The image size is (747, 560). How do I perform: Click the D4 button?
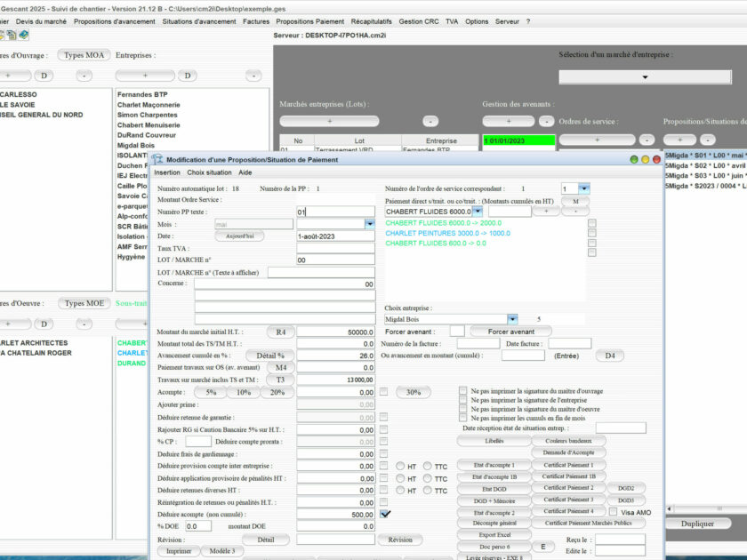pos(610,356)
